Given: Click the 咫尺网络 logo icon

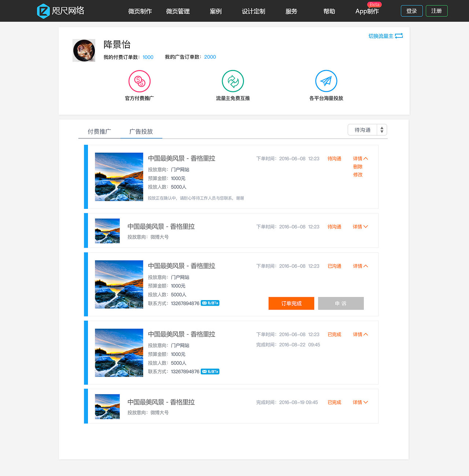Looking at the screenshot, I should [x=43, y=11].
